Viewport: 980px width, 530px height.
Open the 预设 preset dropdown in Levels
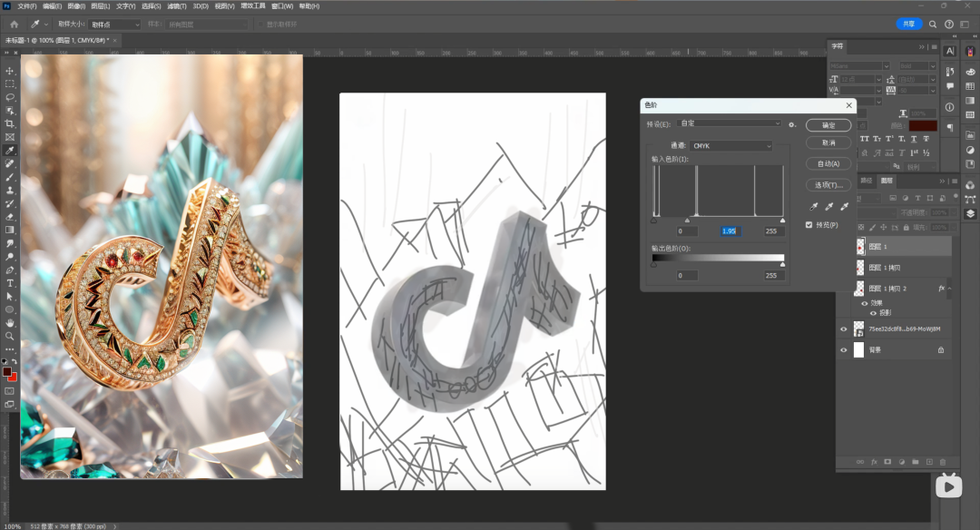730,123
